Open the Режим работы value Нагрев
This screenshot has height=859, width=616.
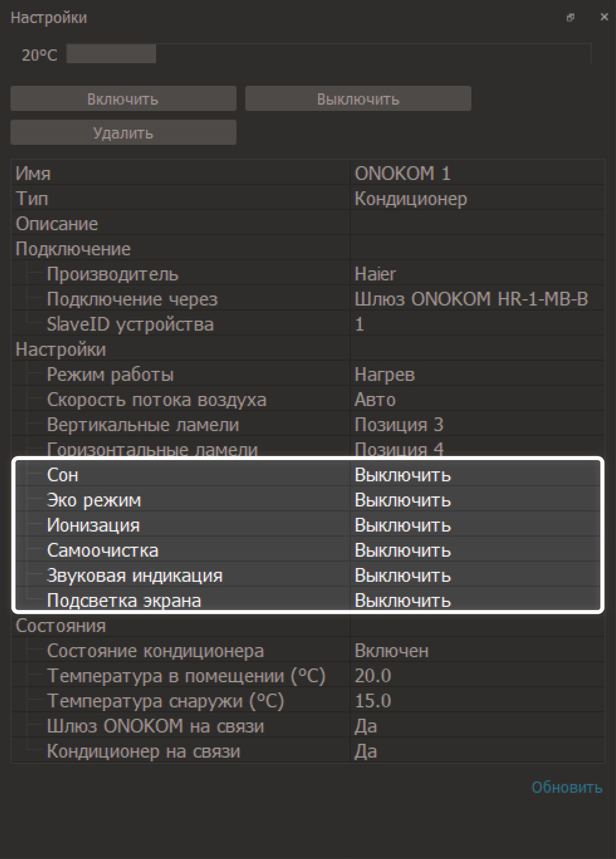(x=476, y=375)
